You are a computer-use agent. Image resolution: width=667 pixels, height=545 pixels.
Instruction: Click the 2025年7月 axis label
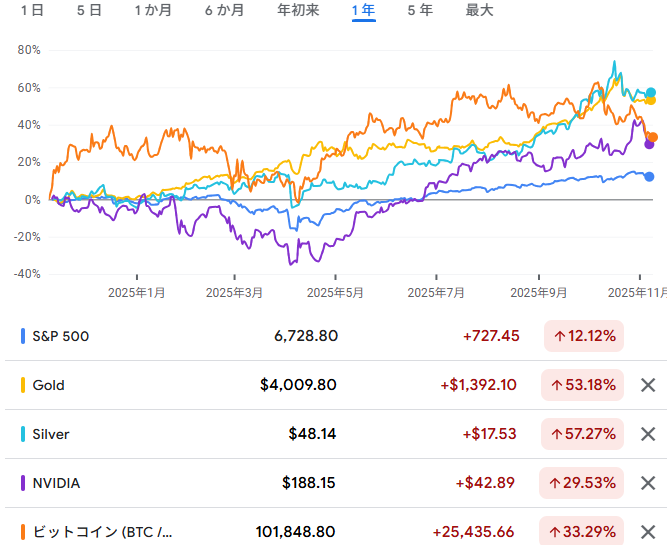click(436, 293)
